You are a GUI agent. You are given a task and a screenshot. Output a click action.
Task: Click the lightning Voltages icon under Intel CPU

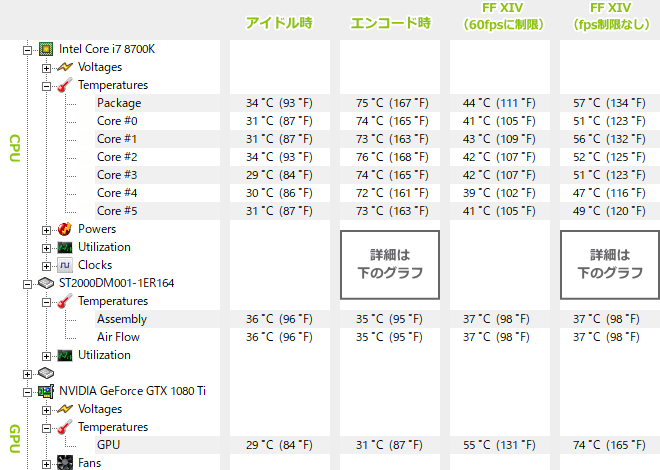(65, 67)
